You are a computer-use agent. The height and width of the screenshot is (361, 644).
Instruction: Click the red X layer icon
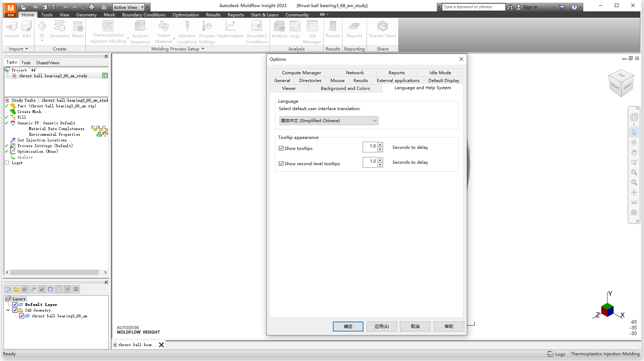pos(76,289)
